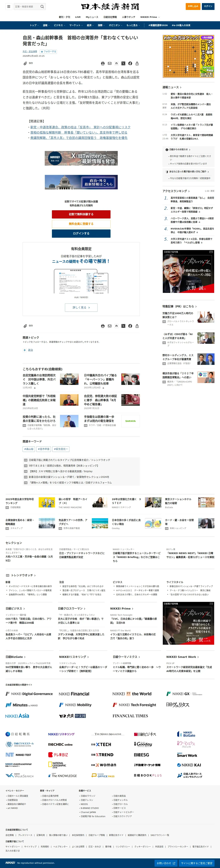The image size is (220, 868).
Task: Open 日経会社情報 in the top menu
Action: (110, 17)
